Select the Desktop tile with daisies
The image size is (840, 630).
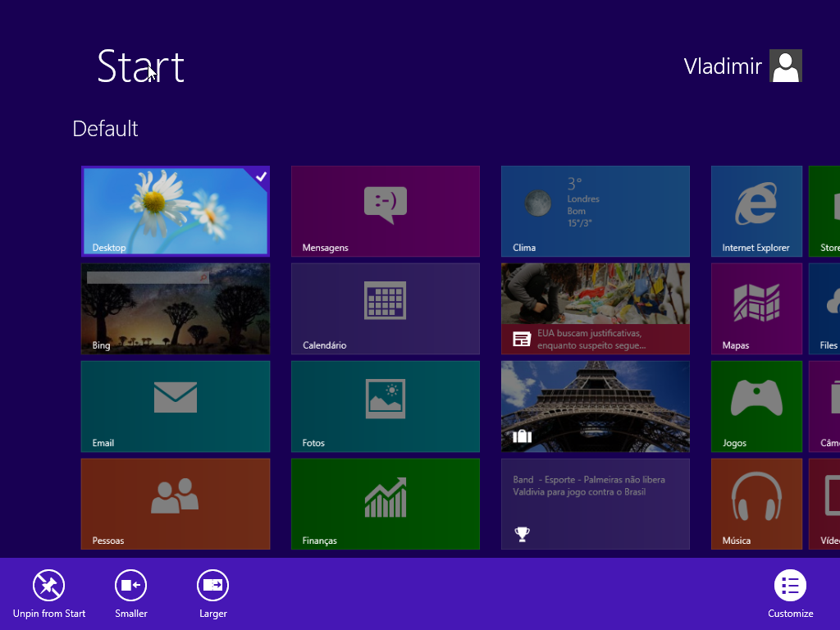click(x=176, y=211)
